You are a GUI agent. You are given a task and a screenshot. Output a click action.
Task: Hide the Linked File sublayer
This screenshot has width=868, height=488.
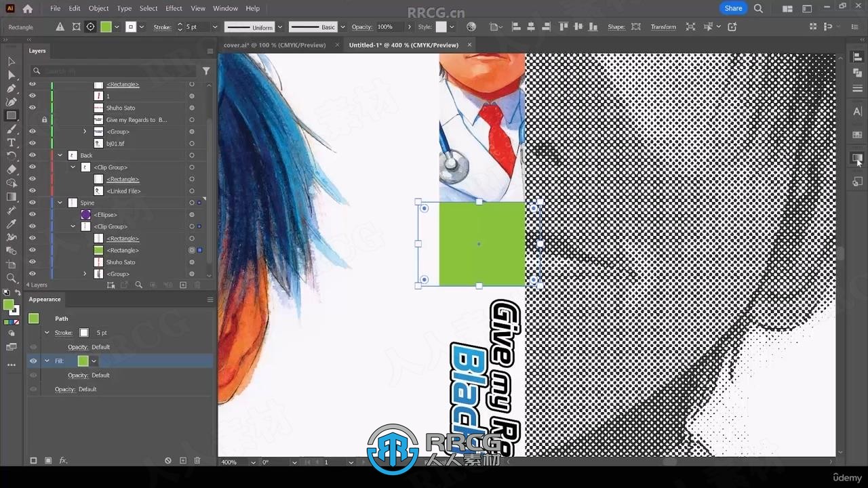point(32,191)
